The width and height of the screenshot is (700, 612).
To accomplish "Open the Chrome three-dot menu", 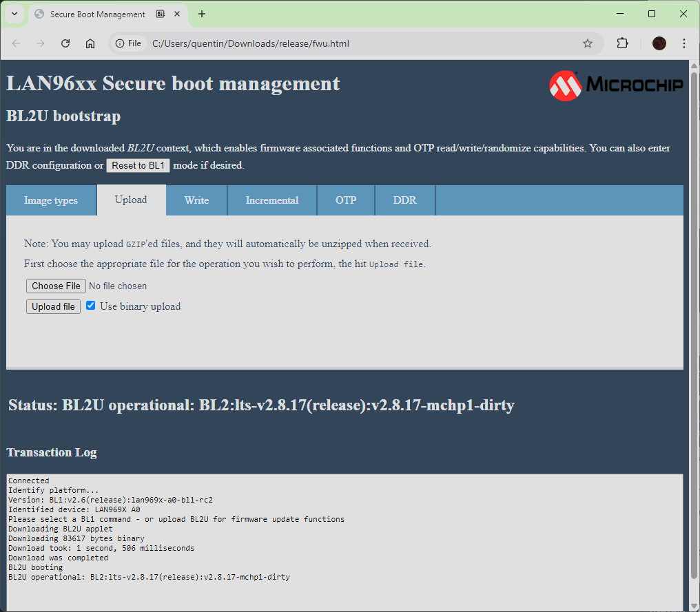I will [683, 43].
